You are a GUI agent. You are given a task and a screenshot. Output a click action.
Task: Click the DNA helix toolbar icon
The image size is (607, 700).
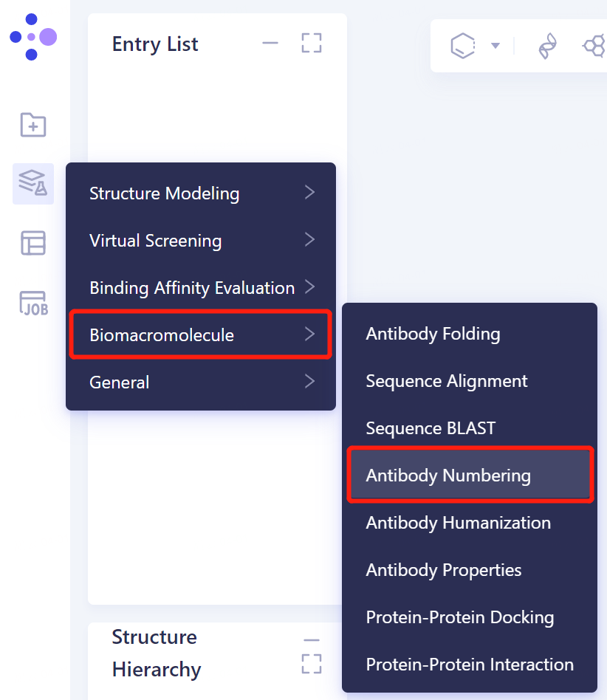(546, 45)
